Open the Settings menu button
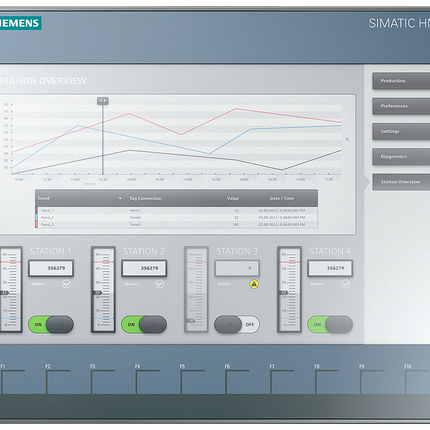This screenshot has width=430, height=430. 401,131
